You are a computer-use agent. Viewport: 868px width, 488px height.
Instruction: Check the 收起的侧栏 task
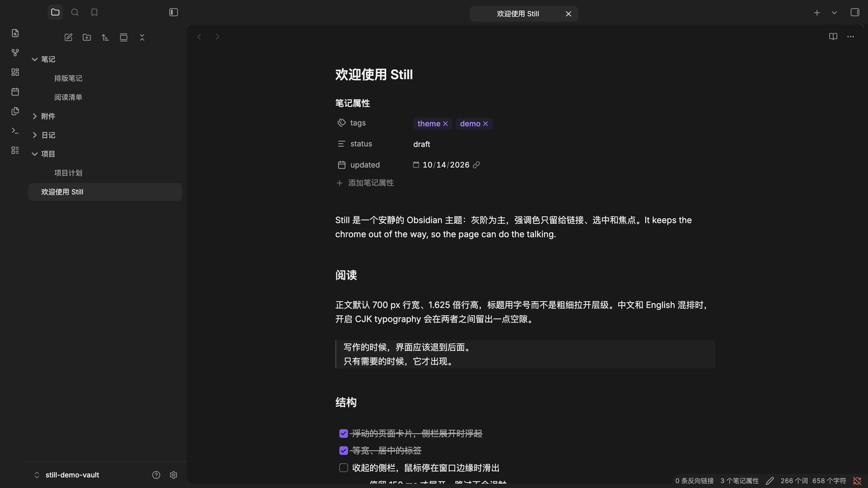343,467
